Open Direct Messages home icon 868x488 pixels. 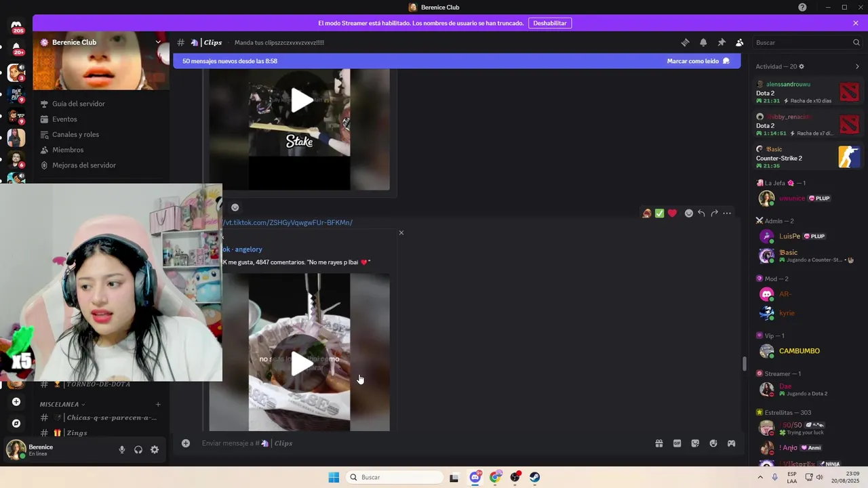coord(16,25)
